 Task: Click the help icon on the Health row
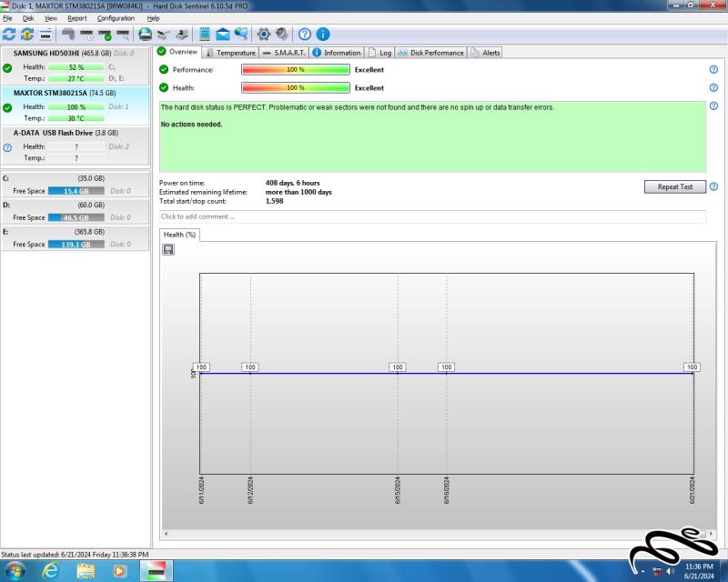point(713,87)
